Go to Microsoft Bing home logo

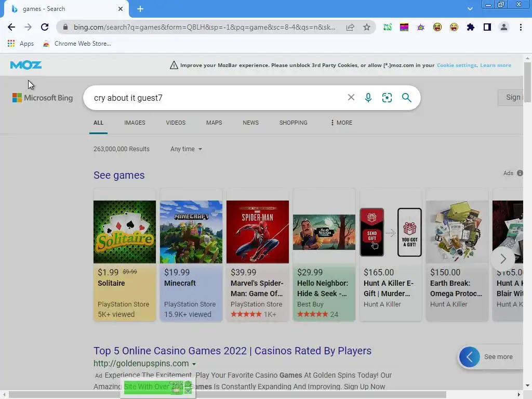(x=43, y=98)
